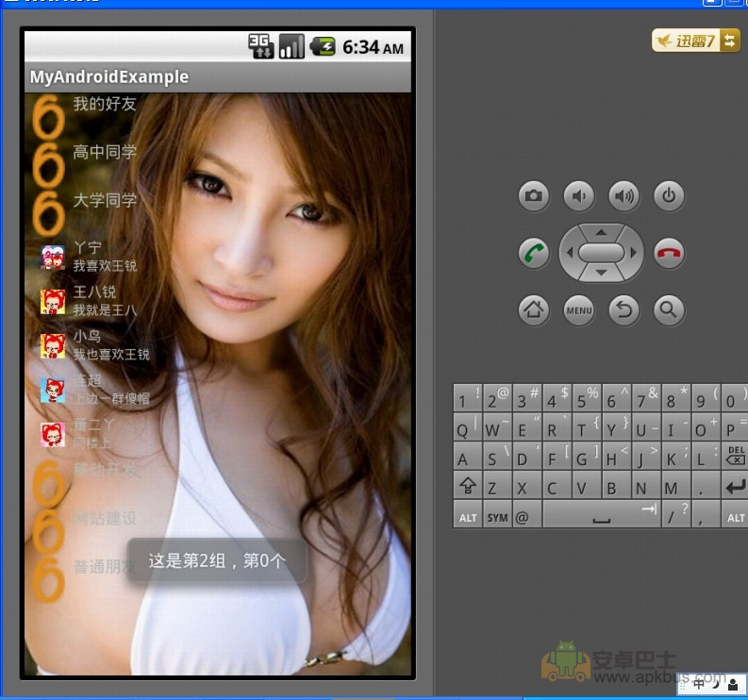The image size is (748, 700).
Task: Click the period key on keyboard
Action: (706, 485)
